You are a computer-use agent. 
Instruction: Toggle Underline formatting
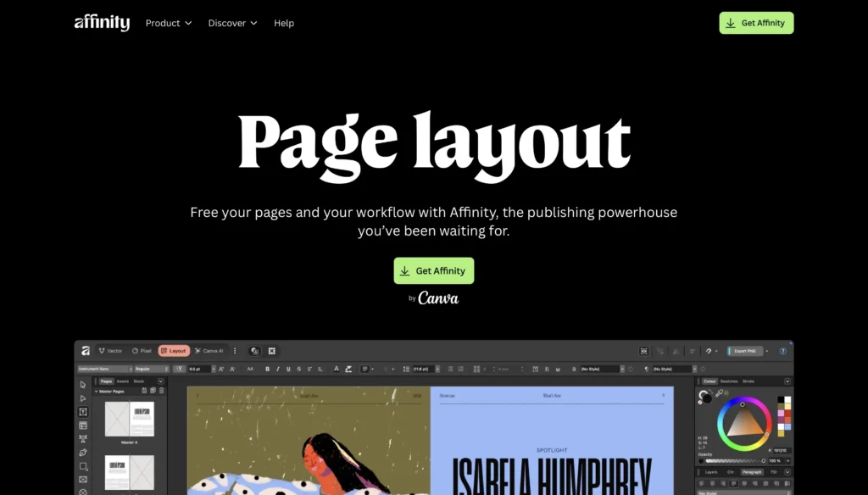click(288, 369)
